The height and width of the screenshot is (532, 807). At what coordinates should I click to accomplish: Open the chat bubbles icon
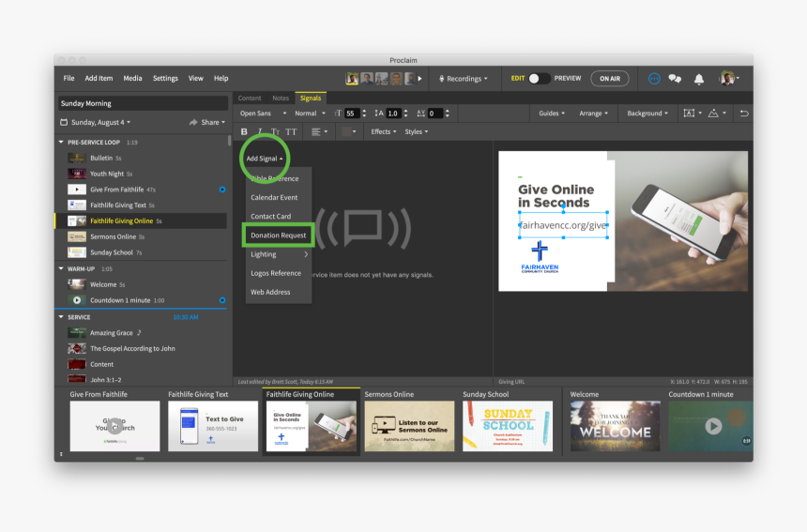(675, 79)
